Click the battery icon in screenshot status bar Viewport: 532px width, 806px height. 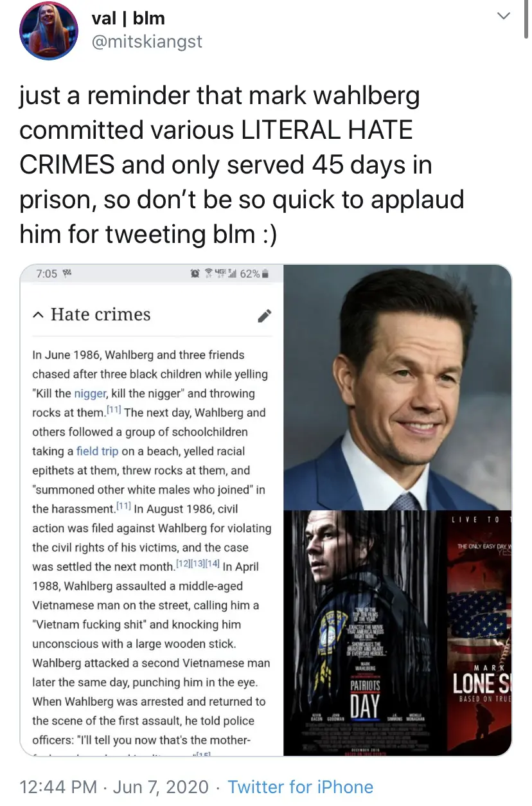click(x=266, y=274)
